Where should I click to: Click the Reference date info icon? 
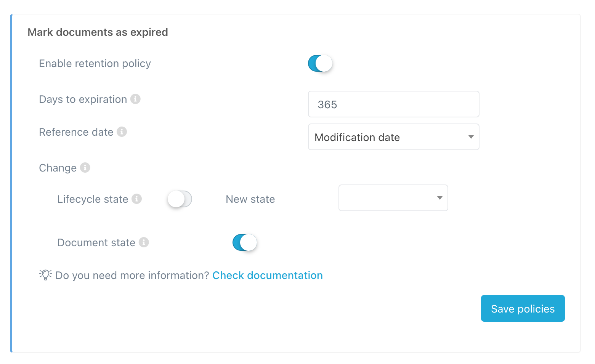(122, 132)
